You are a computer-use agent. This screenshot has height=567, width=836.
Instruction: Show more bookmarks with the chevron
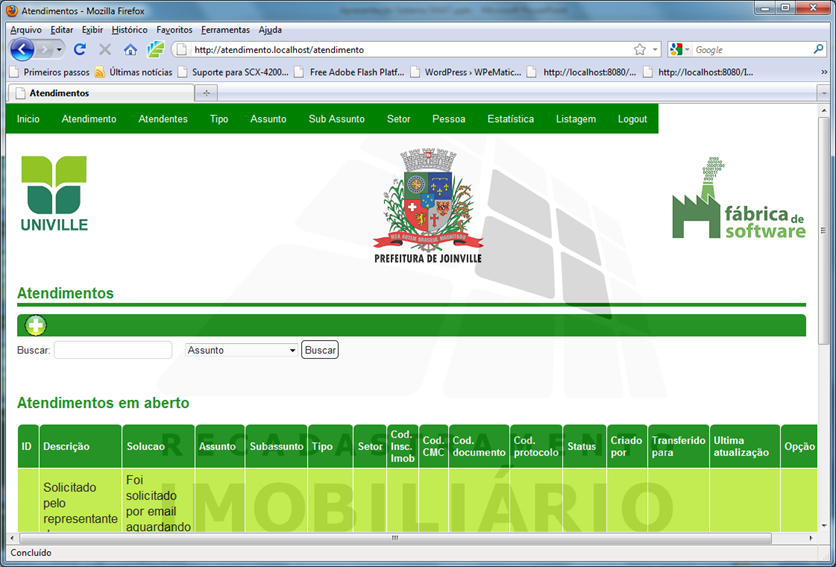(x=824, y=72)
